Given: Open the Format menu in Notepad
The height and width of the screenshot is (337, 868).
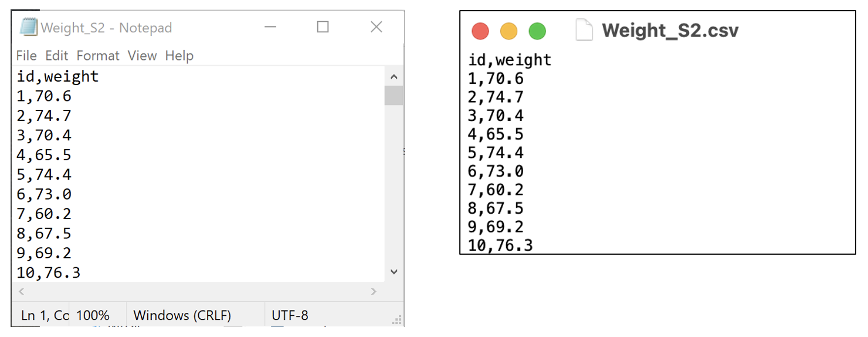Looking at the screenshot, I should click(98, 56).
